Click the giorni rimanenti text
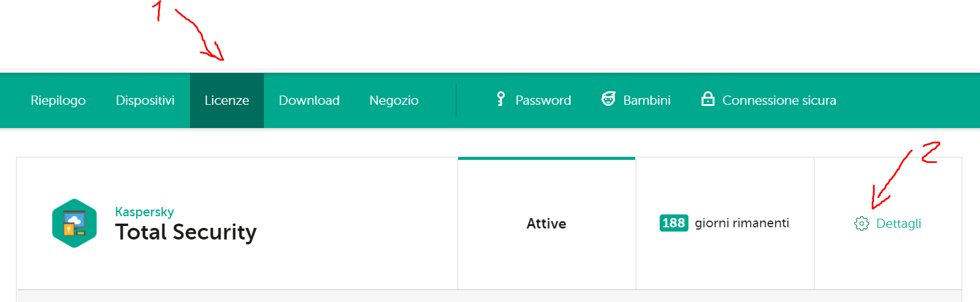Viewport: 980px width, 302px height. point(742,223)
